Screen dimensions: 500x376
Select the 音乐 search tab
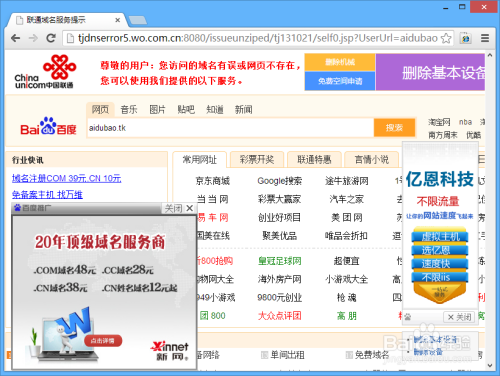(129, 109)
